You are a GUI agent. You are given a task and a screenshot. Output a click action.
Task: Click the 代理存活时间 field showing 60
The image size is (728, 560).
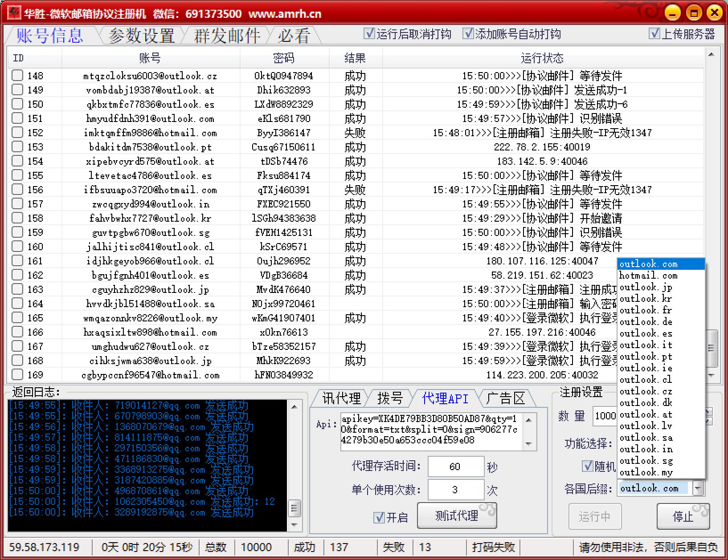[x=455, y=467]
